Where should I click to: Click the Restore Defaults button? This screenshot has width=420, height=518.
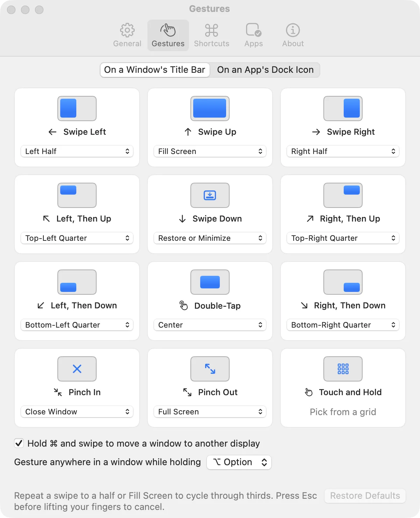coord(365,496)
